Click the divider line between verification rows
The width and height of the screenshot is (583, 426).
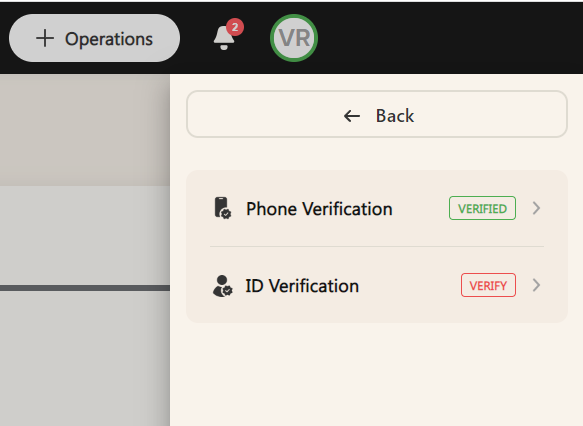click(x=377, y=246)
